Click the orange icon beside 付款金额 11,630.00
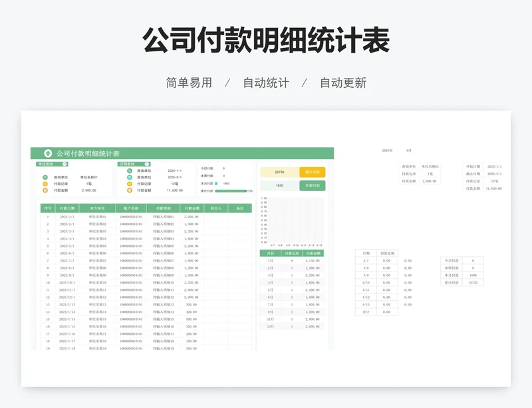Viewport: 532px width, 408px height. point(129,190)
